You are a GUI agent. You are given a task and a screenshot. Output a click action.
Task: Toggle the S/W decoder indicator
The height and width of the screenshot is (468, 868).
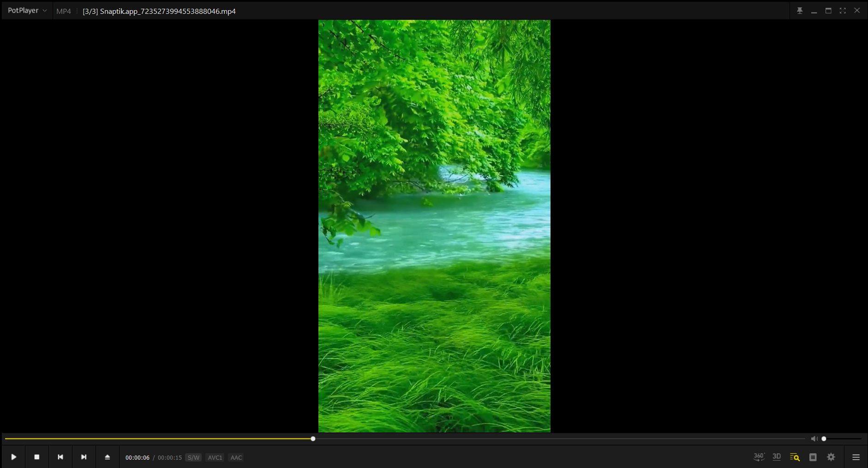coord(193,457)
